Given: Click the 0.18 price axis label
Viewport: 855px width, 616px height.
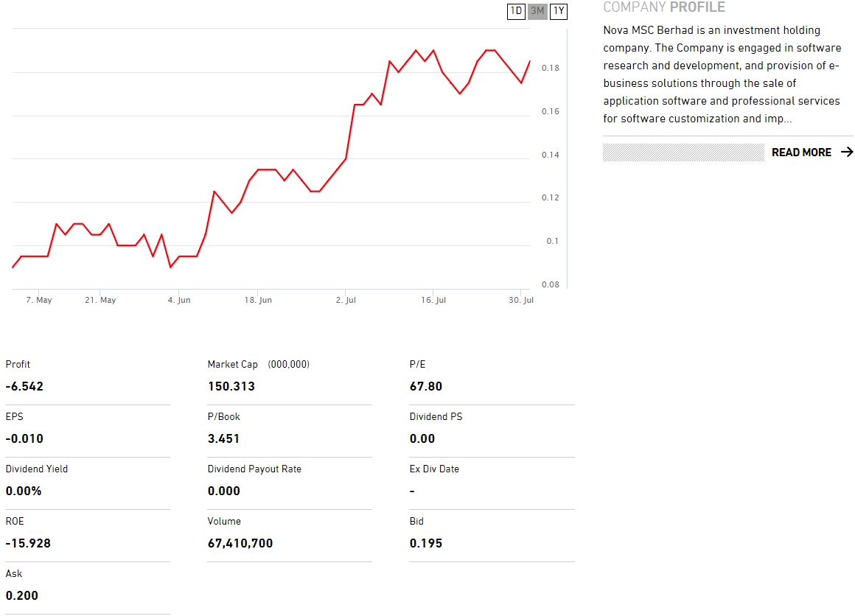Looking at the screenshot, I should 550,69.
